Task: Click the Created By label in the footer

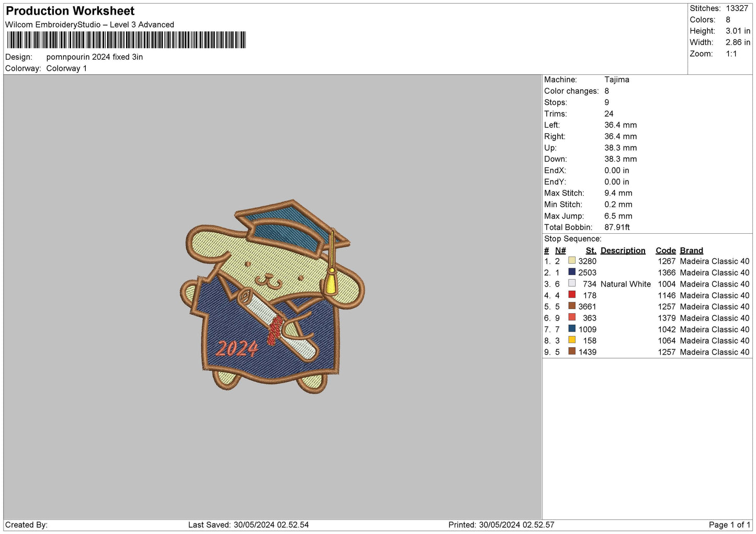Action: click(26, 525)
